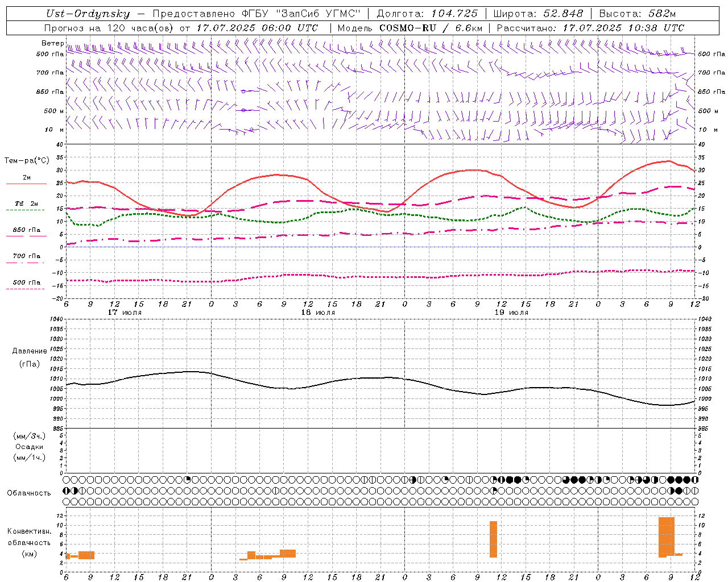728x582 pixels.
Task: Select the Широта: 52.848 header field
Action: click(x=538, y=14)
